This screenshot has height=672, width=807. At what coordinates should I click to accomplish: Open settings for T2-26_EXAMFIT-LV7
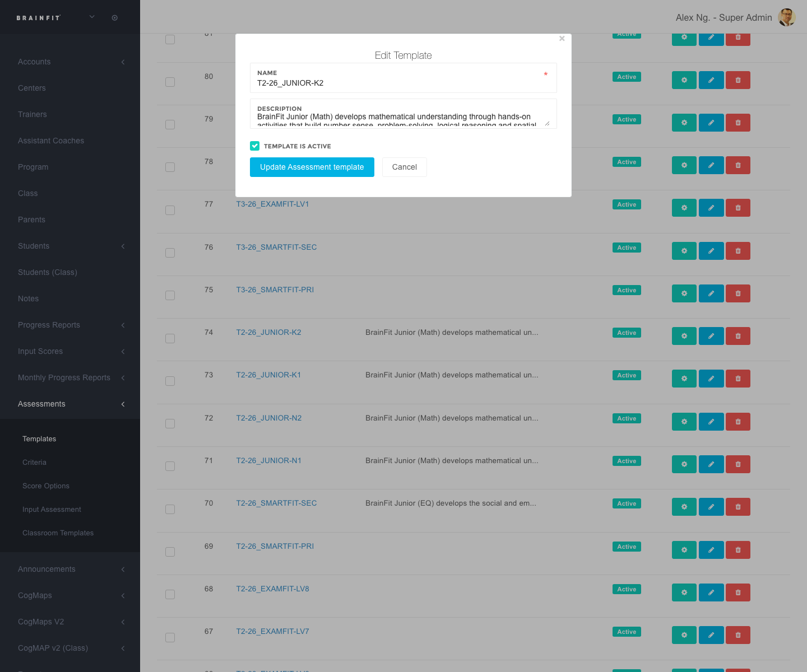pos(684,635)
